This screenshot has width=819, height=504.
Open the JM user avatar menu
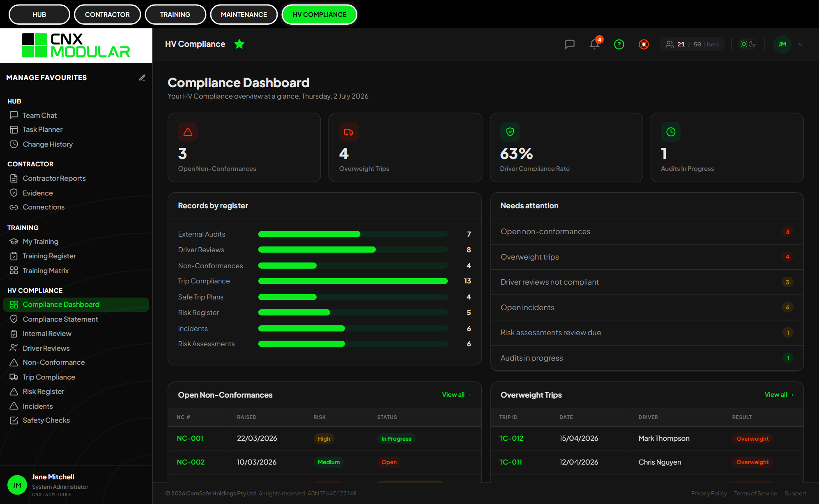click(x=782, y=44)
